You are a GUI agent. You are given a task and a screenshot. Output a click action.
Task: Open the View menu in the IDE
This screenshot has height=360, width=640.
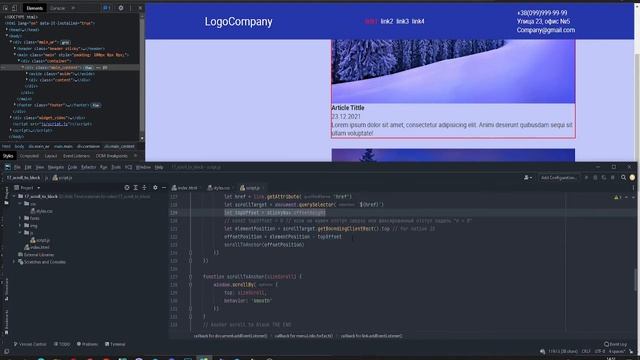40,167
